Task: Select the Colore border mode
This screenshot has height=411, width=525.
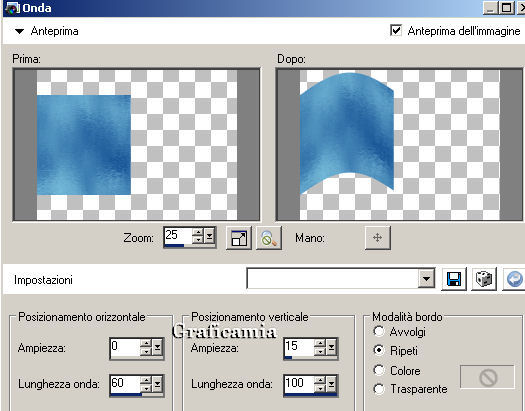Action: pyautogui.click(x=379, y=370)
